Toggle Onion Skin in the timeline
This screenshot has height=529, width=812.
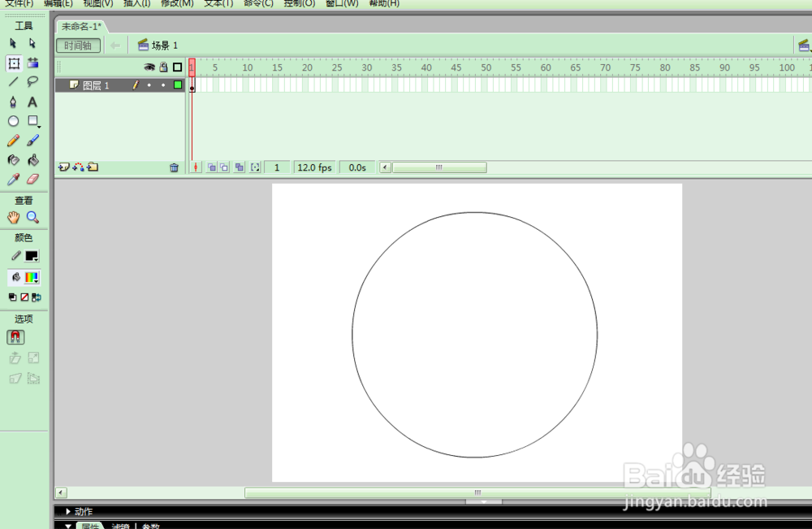(x=212, y=167)
